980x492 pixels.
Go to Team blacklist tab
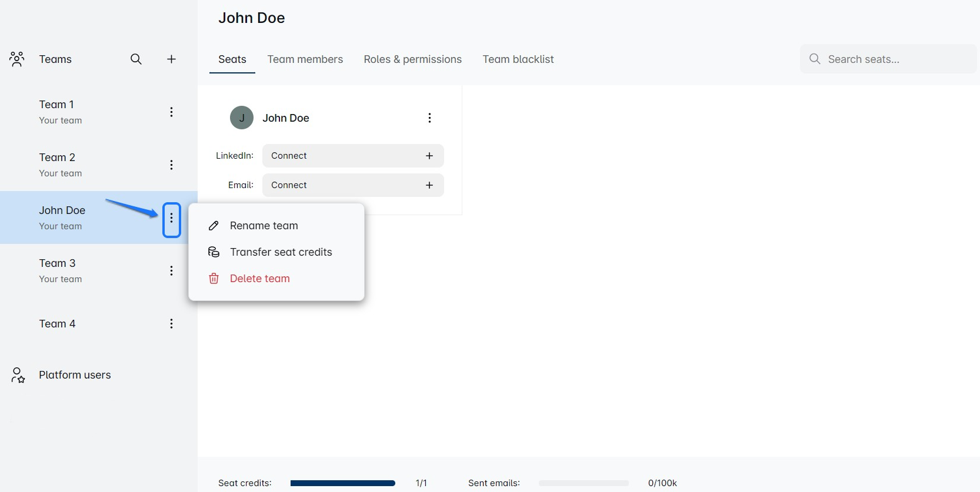(518, 59)
